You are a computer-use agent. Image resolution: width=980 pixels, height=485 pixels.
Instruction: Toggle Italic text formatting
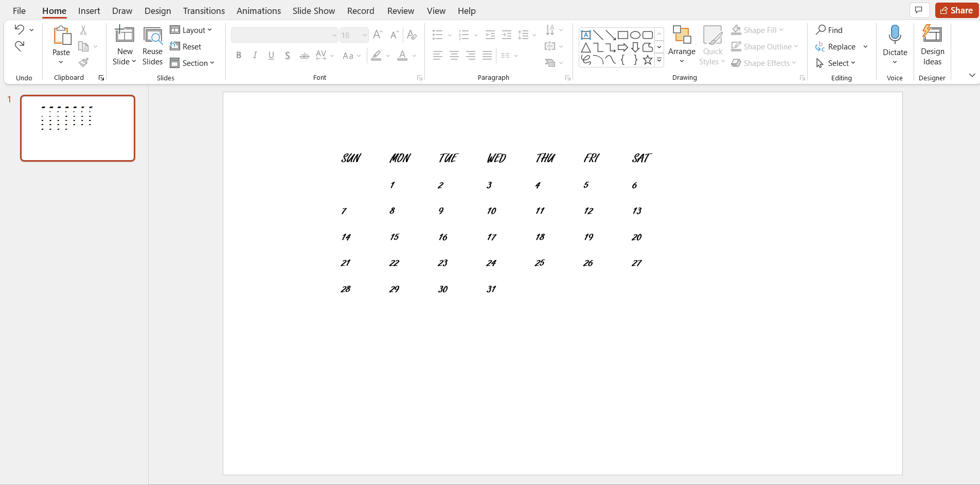[255, 56]
